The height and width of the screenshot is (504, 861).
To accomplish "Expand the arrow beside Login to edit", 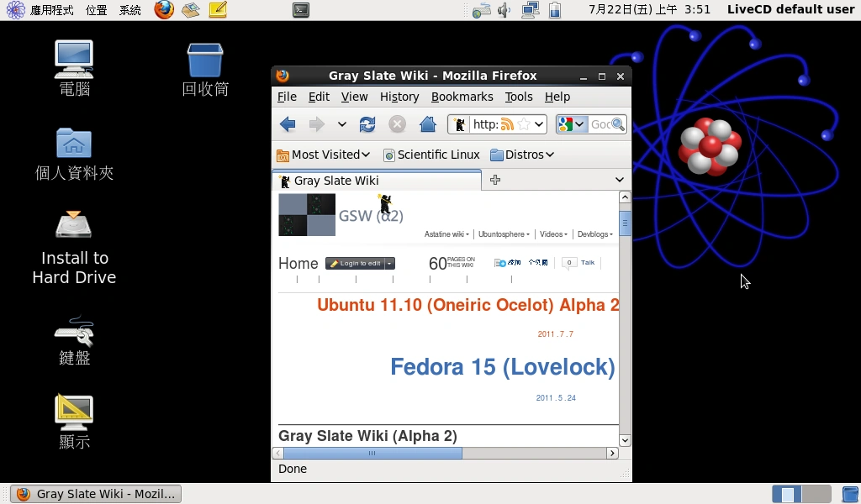I will [x=388, y=263].
